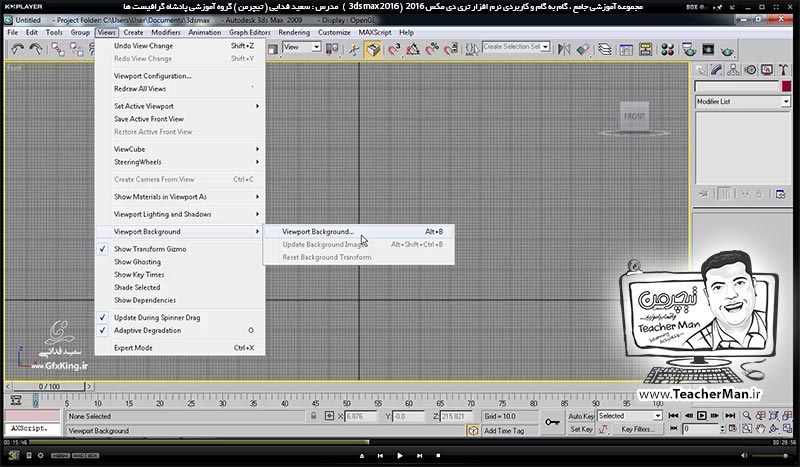800x467 pixels.
Task: Click the large Set Keys key button
Action: pos(552,423)
